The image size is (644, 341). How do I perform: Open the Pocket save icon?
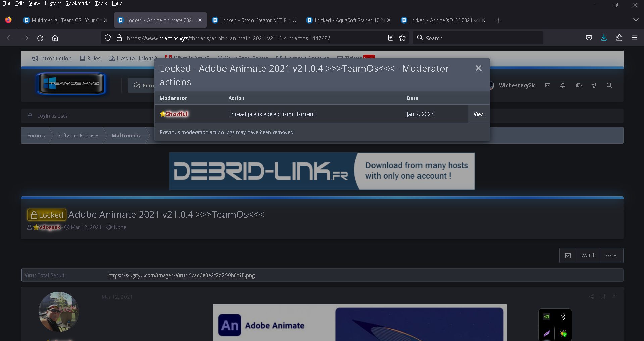(589, 38)
